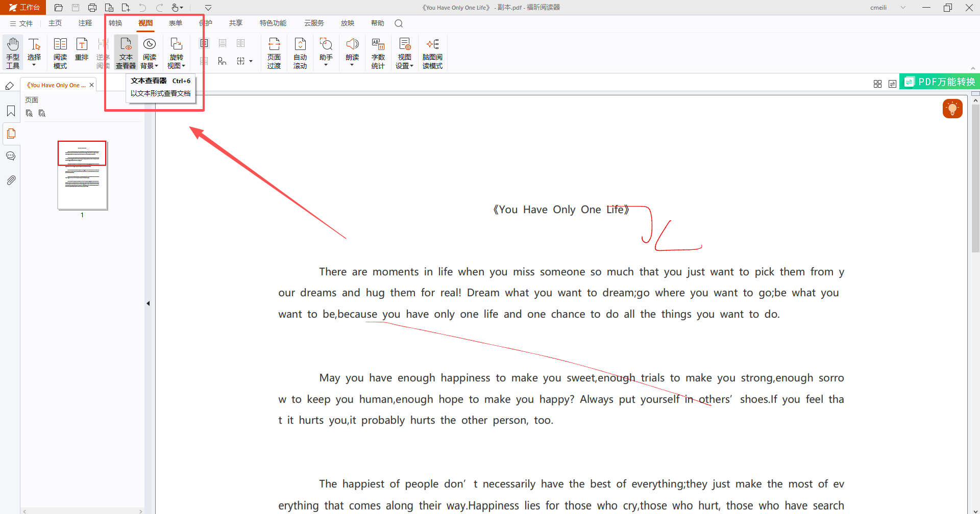Open the bookmarks panel in sidebar
Screen dimensions: 980x514
pos(11,111)
